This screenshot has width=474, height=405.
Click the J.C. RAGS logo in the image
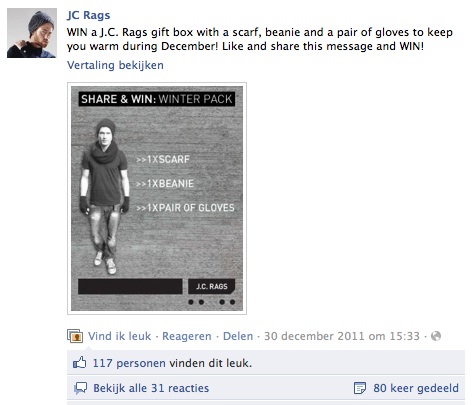point(212,286)
